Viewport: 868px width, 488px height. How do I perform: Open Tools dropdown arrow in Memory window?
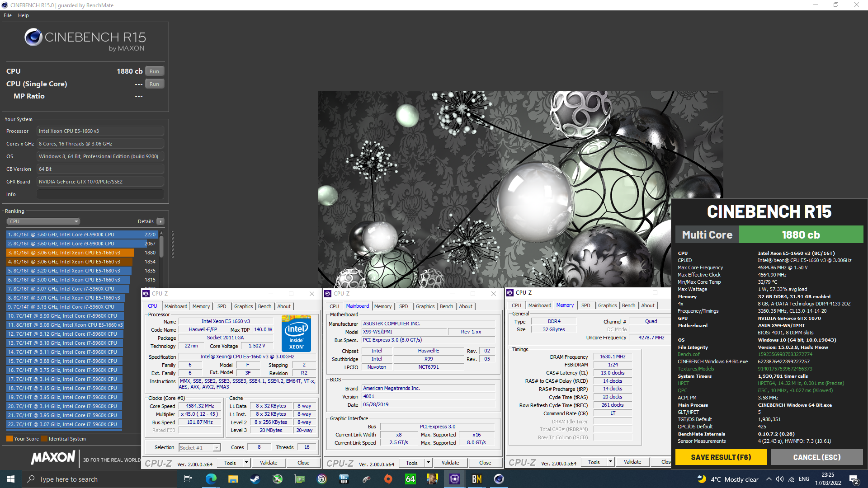coord(610,462)
